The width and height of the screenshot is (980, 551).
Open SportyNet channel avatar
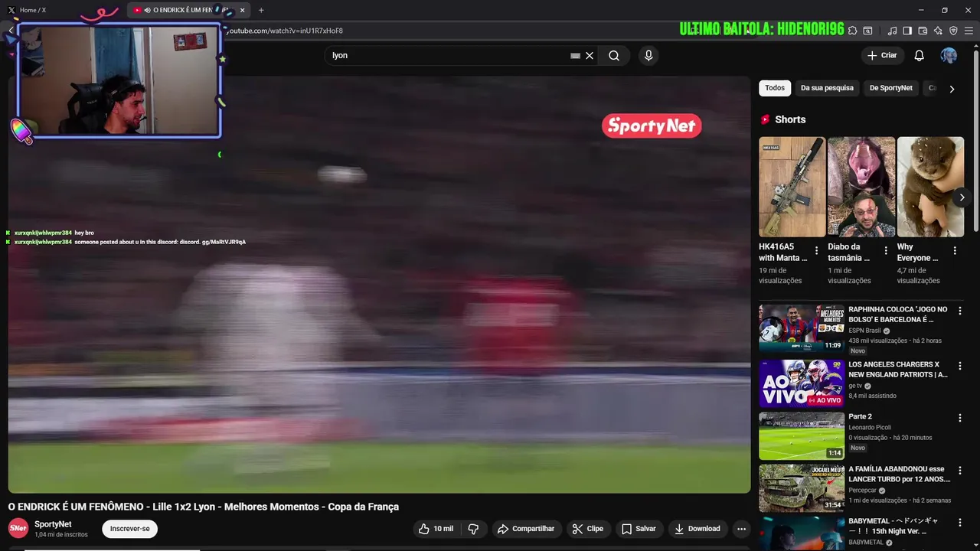pyautogui.click(x=18, y=529)
